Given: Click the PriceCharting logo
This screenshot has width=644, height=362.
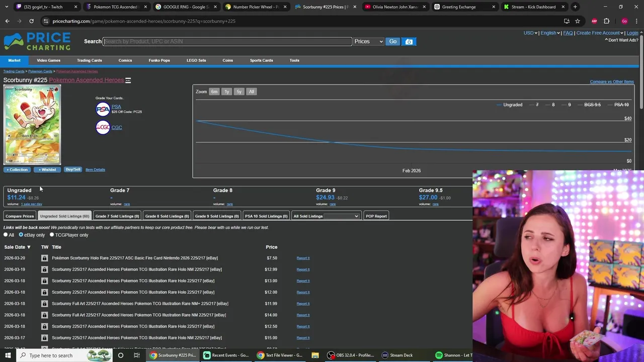Looking at the screenshot, I should click(37, 42).
